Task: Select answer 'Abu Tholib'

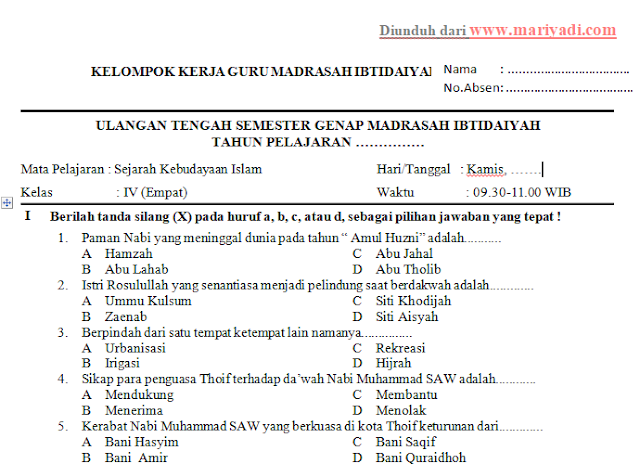Action: coord(408,269)
